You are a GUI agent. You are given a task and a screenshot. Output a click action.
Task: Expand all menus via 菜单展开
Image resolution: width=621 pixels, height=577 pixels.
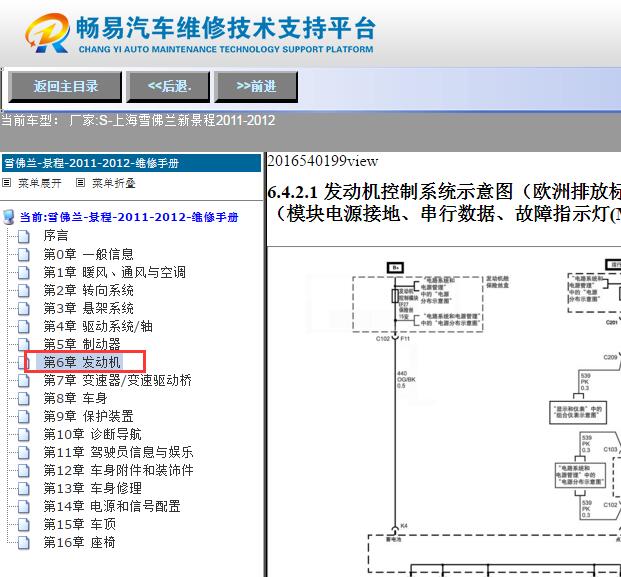pos(40,183)
